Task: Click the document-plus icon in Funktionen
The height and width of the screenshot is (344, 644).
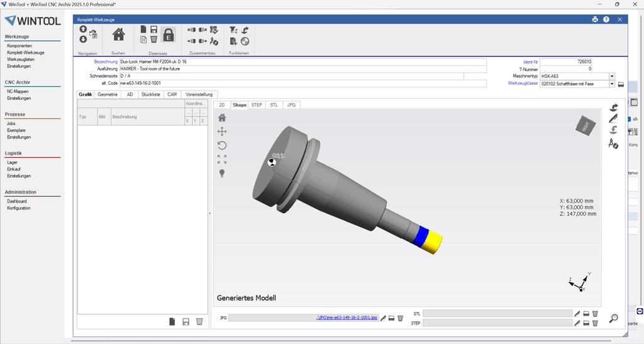Action: click(233, 41)
